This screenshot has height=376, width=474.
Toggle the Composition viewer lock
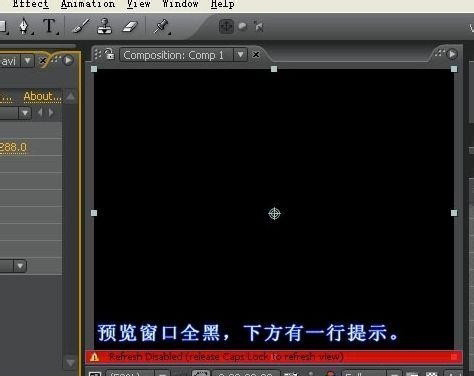tap(109, 54)
